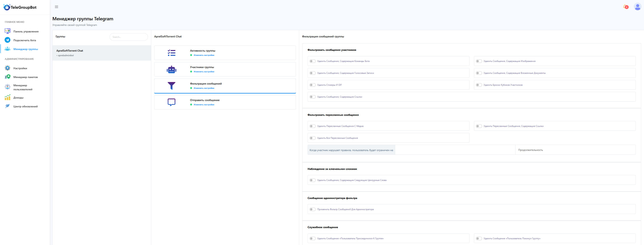
Task: Click Изменить настройки under Фильтрация сообщений
Action: click(204, 88)
